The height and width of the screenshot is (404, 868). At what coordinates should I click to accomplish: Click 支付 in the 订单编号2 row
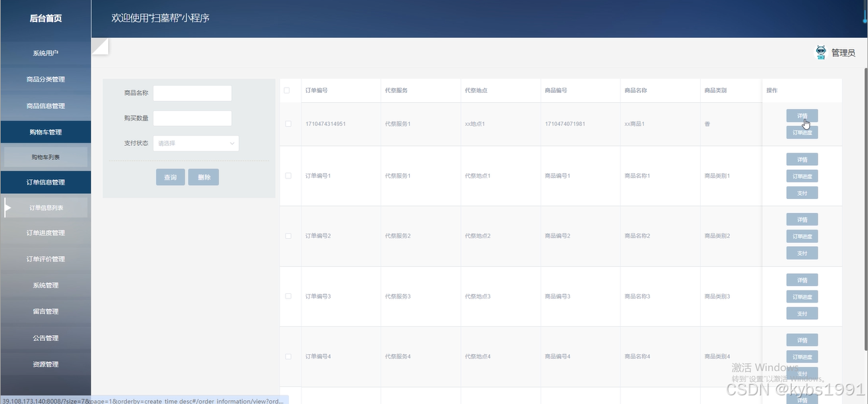coord(802,253)
